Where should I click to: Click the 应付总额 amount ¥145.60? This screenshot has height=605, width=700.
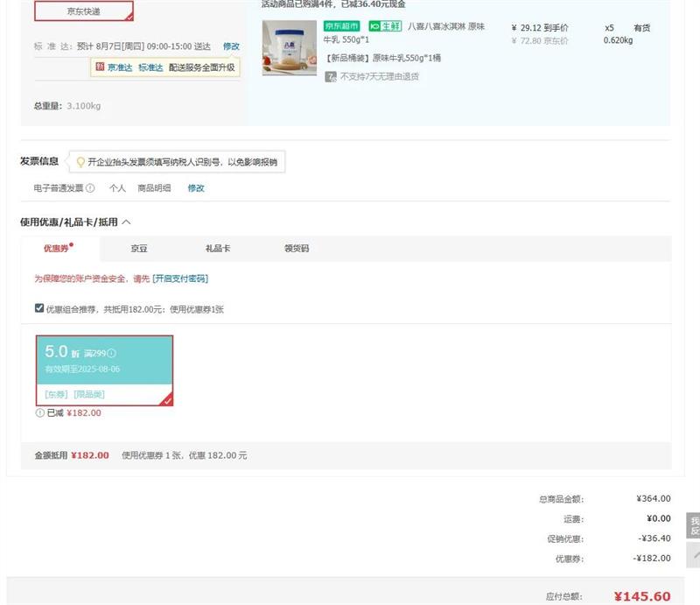click(642, 596)
